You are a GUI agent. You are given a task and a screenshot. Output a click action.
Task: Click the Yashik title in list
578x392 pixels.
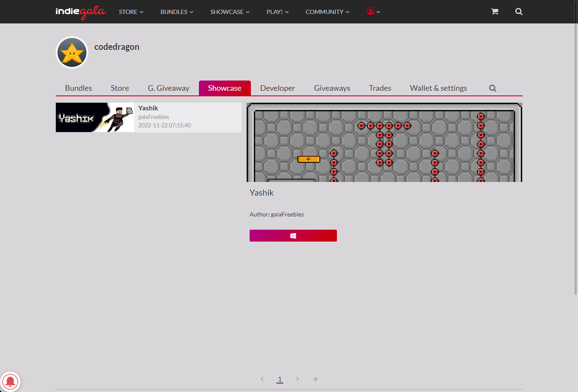click(148, 108)
